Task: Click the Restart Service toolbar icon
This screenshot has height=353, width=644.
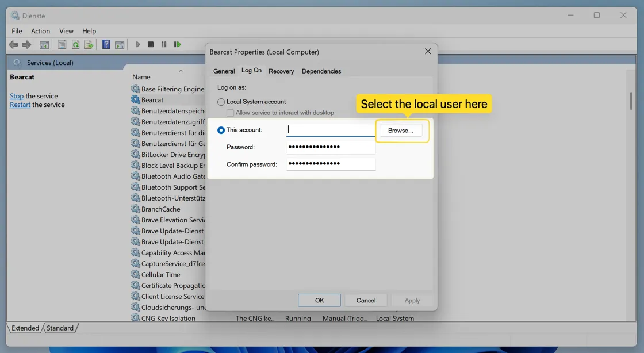Action: pyautogui.click(x=178, y=44)
